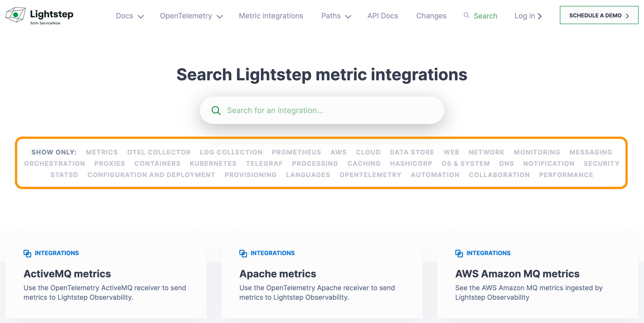Screen dimensions: 644x323
Task: Click the integrations icon on ActiveMQ card
Action: tap(27, 253)
